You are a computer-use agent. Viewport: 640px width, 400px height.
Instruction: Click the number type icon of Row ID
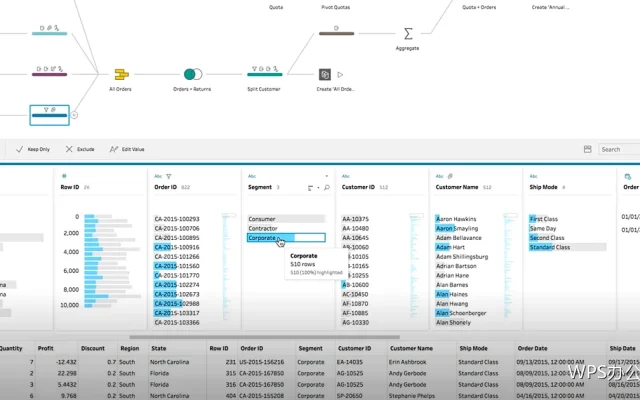(64, 176)
